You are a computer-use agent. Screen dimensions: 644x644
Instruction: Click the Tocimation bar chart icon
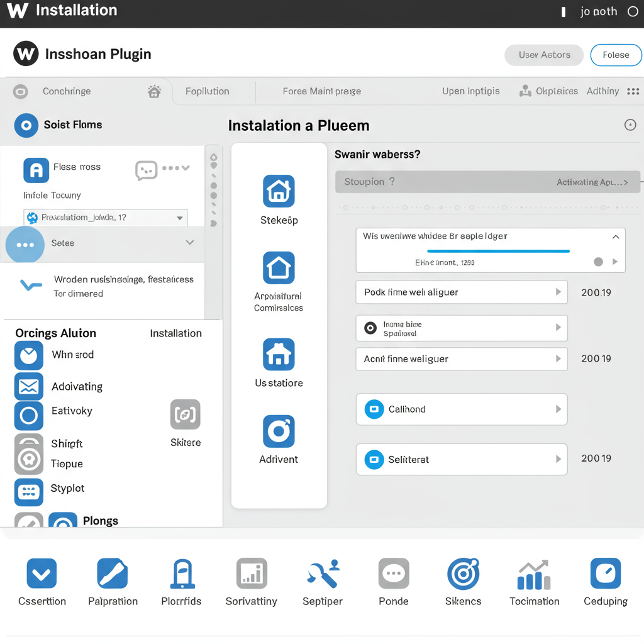coord(534,574)
